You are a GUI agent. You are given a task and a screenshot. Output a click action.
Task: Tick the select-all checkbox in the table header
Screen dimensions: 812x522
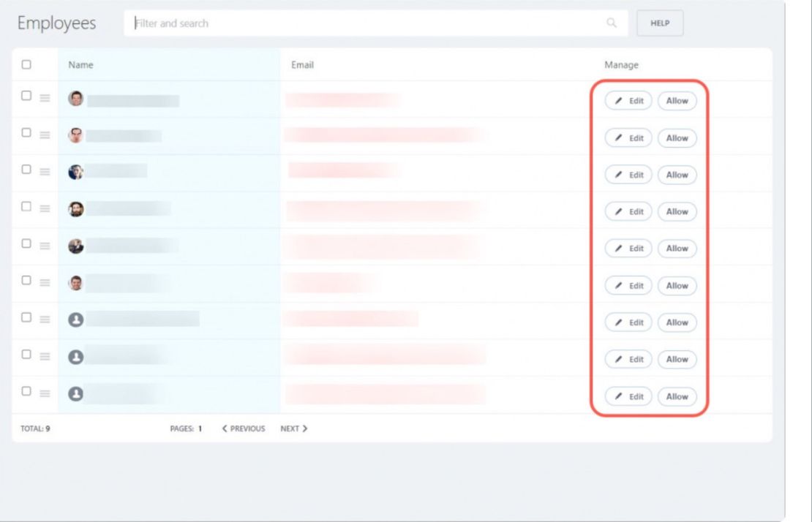click(26, 64)
